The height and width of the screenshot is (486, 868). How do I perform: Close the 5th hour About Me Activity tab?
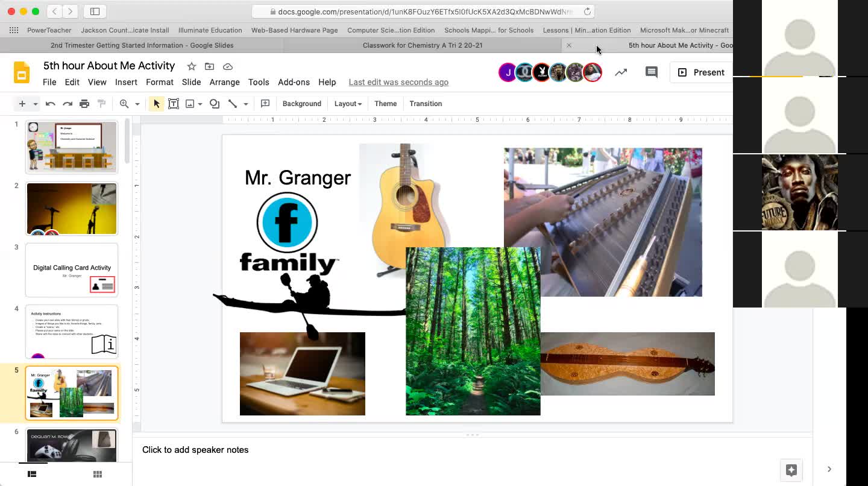(x=568, y=45)
